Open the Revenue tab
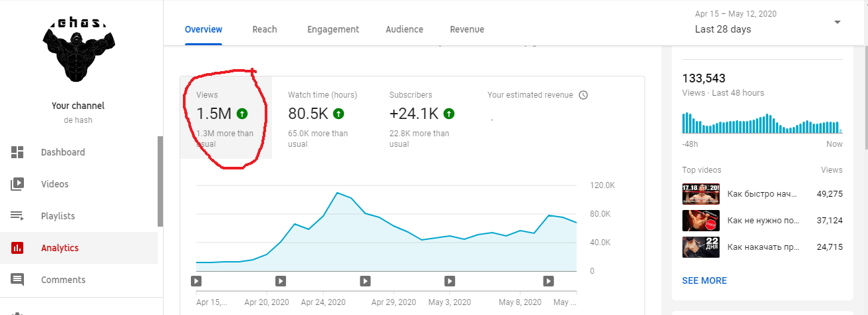The image size is (868, 315). point(467,29)
